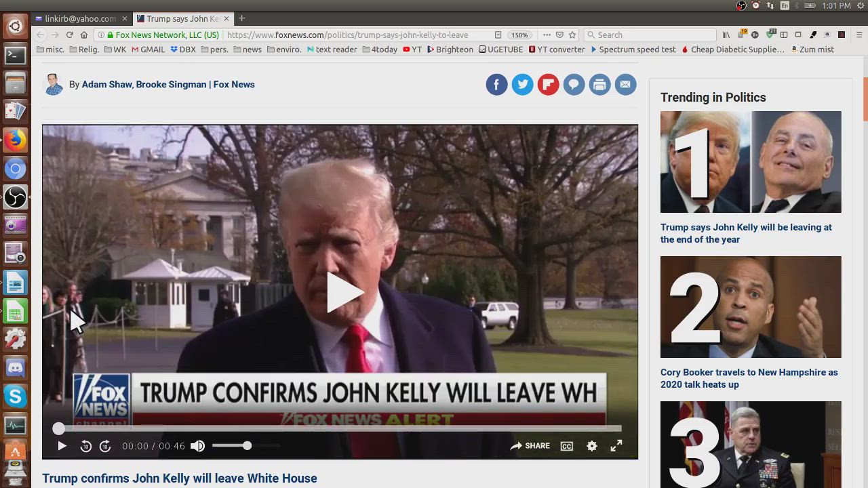Mute the video speaker icon
868x488 pixels.
pyautogui.click(x=197, y=446)
